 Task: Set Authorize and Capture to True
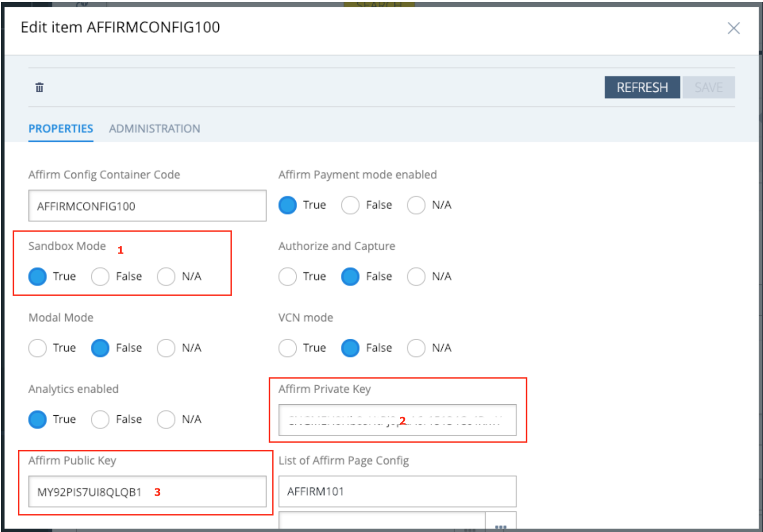288,277
